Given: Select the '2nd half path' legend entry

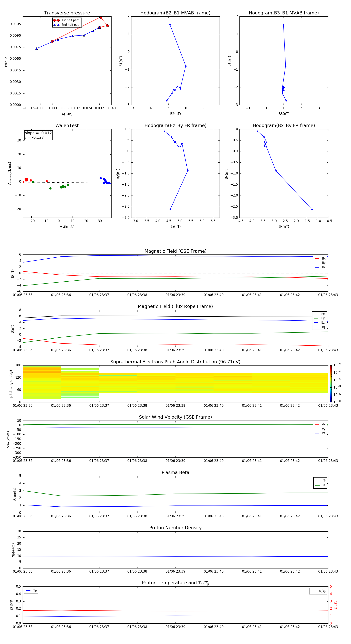Looking at the screenshot, I should click(67, 25).
